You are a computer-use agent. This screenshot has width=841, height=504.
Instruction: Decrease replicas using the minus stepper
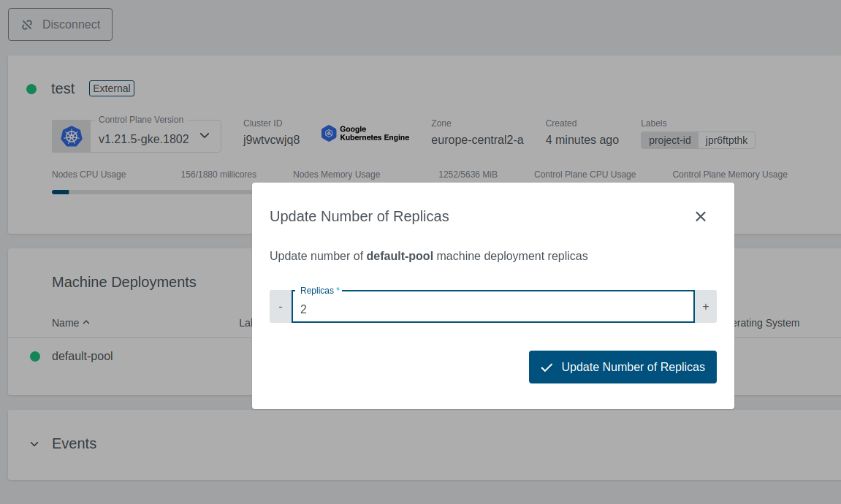click(x=280, y=306)
